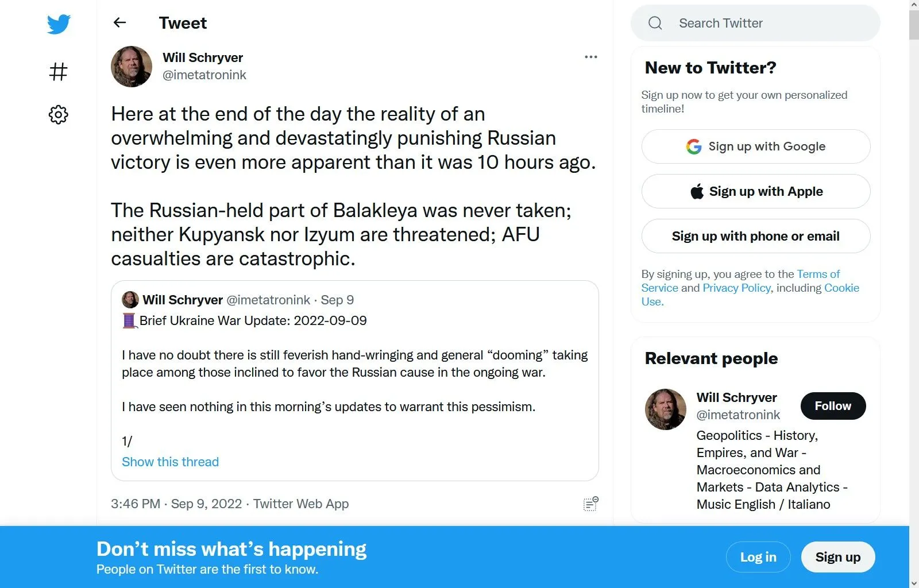This screenshot has height=588, width=919.
Task: Choose Sign up with phone or email
Action: pyautogui.click(x=755, y=236)
